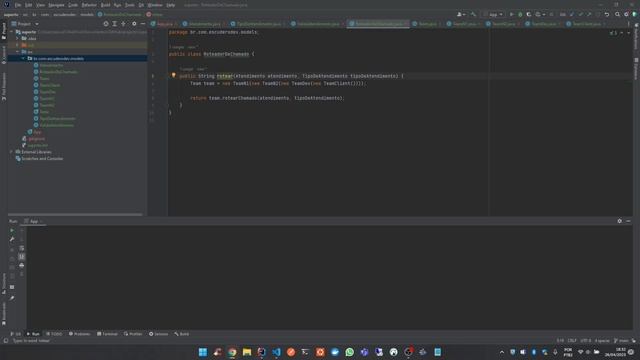Click horizontal scrollbar of Project panel
The height and width of the screenshot is (360, 640).
tap(75, 214)
